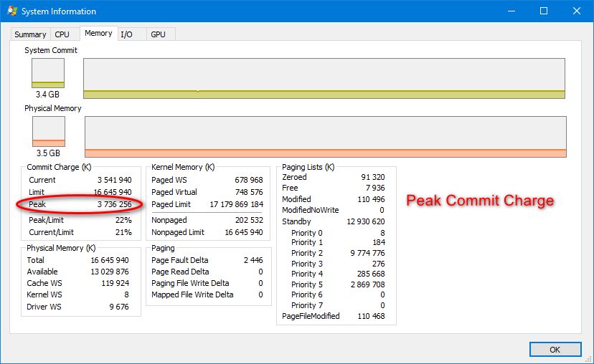This screenshot has height=364, width=594.
Task: Open the CPU tab
Action: coord(62,34)
